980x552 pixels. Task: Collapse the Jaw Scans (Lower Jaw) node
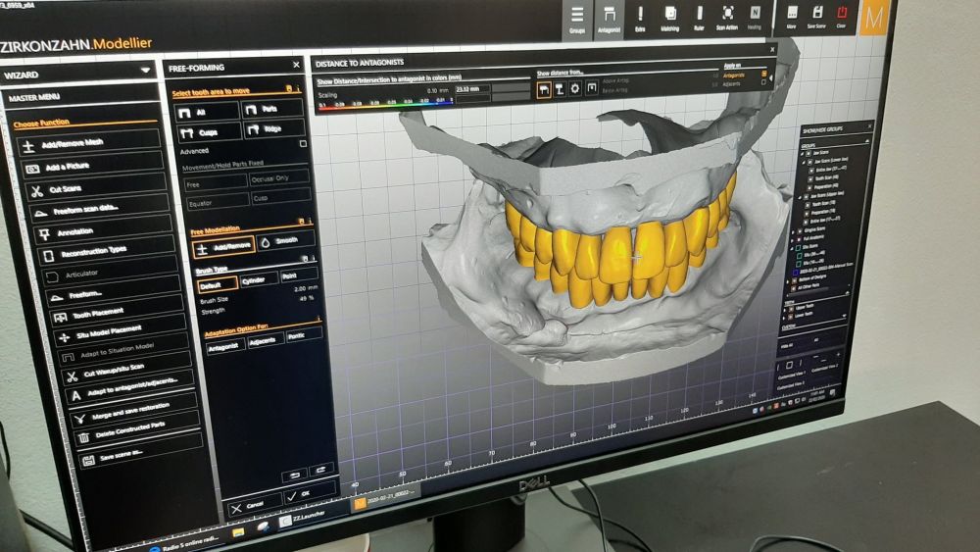pyautogui.click(x=805, y=162)
